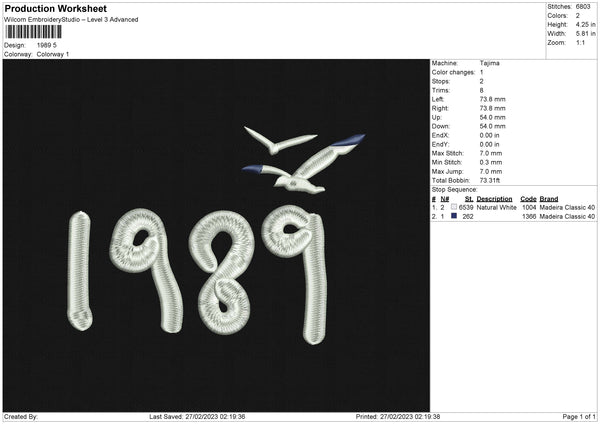This screenshot has height=424, width=600.
Task: Click the 'Color changes:' label
Action: 453,72
